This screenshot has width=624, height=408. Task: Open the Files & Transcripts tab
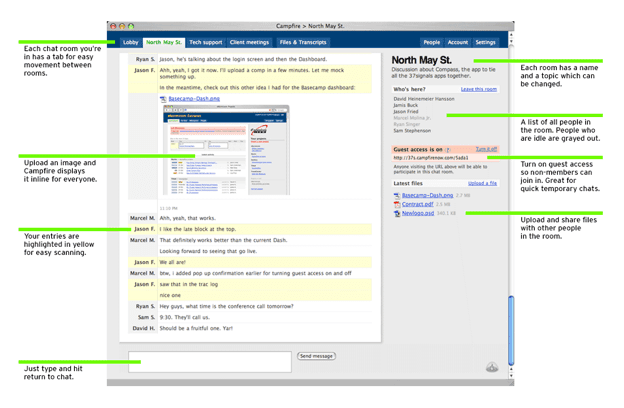[303, 43]
